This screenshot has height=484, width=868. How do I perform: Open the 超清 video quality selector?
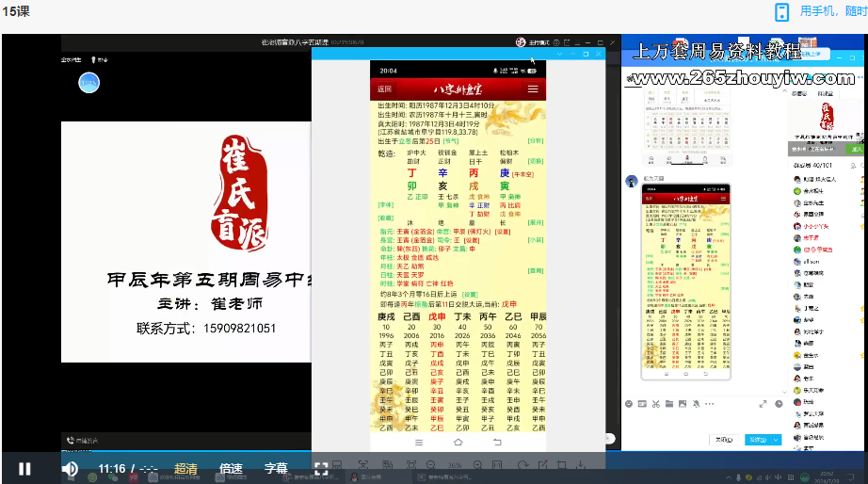(x=185, y=468)
